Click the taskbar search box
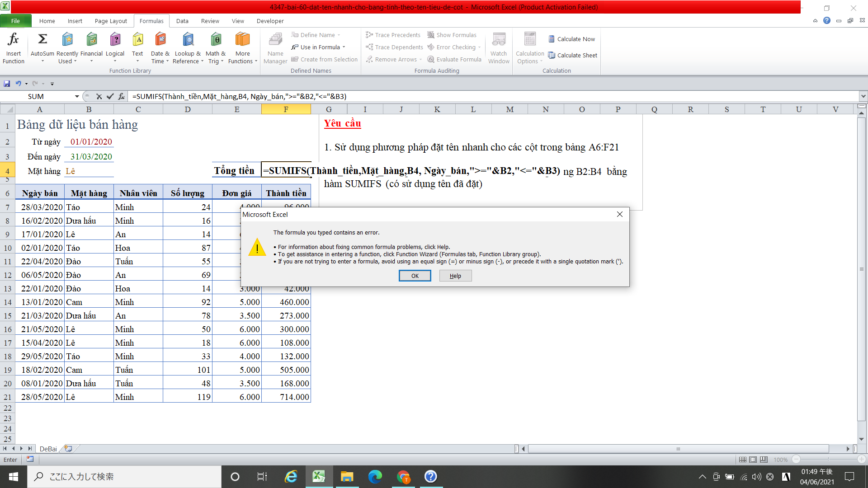868x488 pixels. [x=124, y=477]
